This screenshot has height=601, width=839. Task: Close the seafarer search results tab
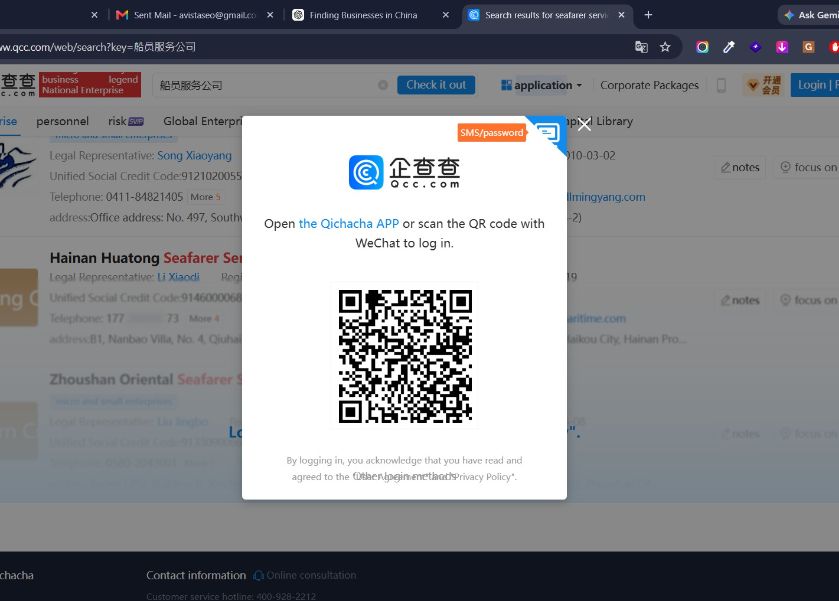621,15
